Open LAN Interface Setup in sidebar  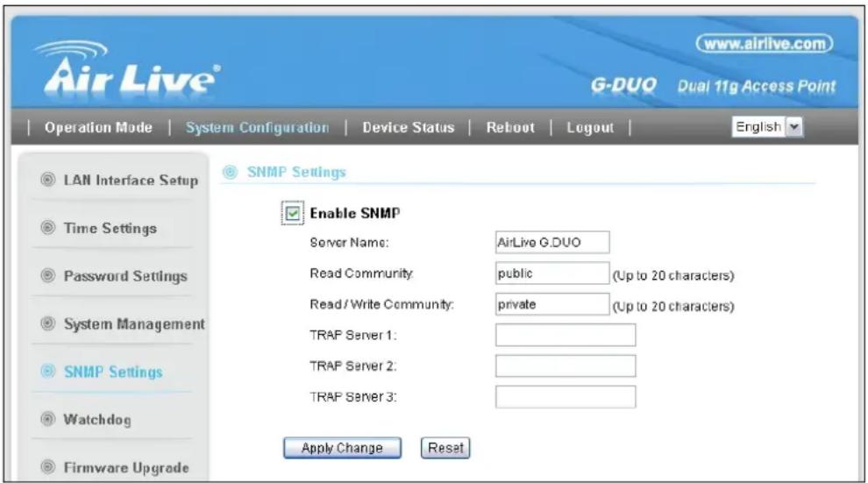coord(131,181)
